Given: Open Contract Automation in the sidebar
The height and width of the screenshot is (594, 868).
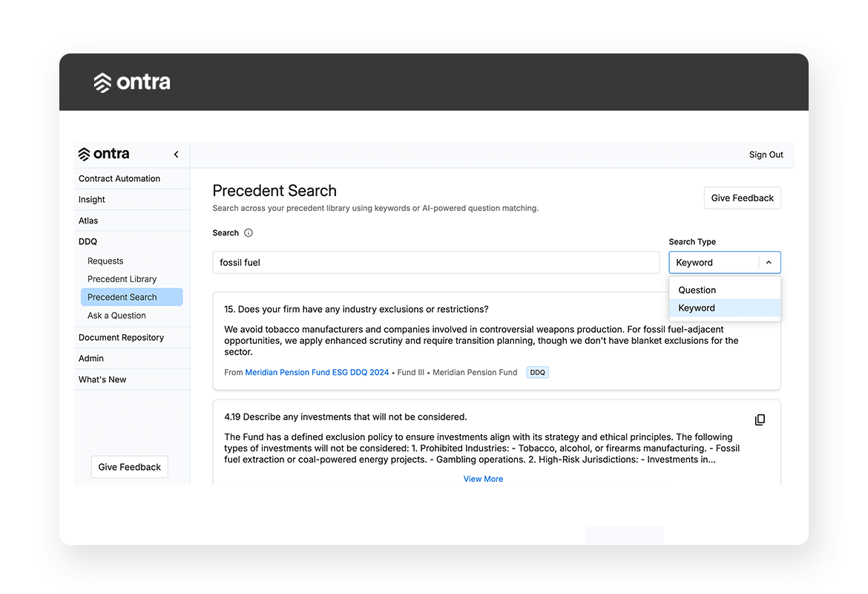Looking at the screenshot, I should point(119,179).
